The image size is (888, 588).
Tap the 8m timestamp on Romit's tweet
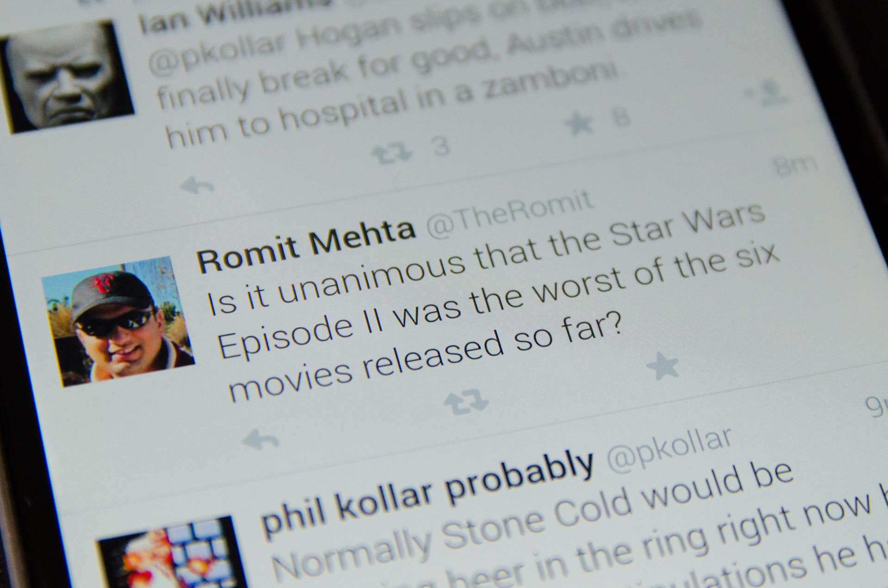coord(796,165)
